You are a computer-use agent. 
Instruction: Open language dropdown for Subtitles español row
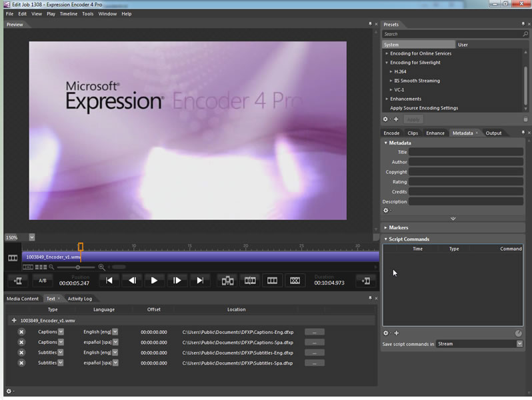pyautogui.click(x=115, y=363)
